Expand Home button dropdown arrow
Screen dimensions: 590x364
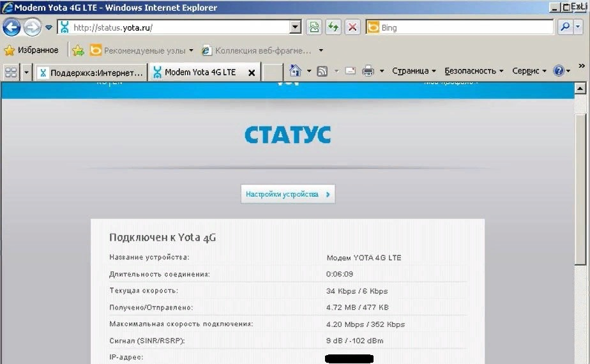tap(309, 71)
